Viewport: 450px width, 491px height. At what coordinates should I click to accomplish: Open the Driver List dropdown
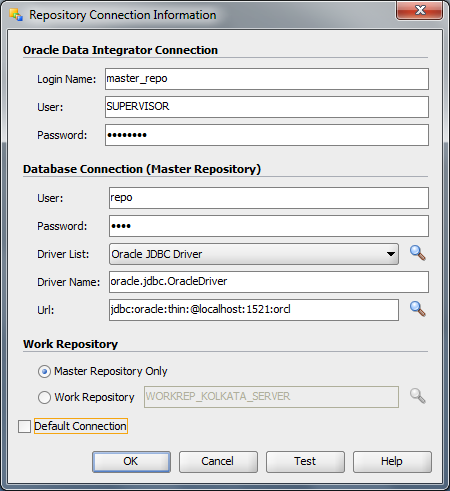tap(254, 254)
